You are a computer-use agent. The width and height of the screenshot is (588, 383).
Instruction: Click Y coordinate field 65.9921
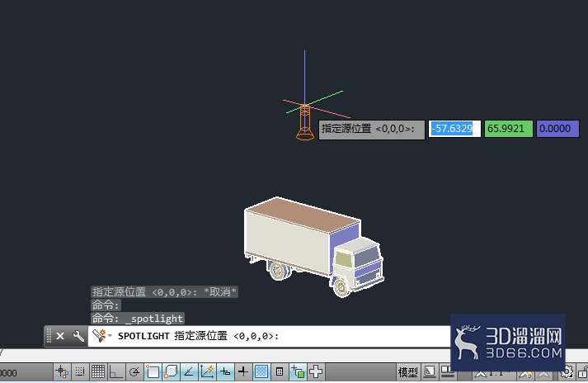point(509,129)
